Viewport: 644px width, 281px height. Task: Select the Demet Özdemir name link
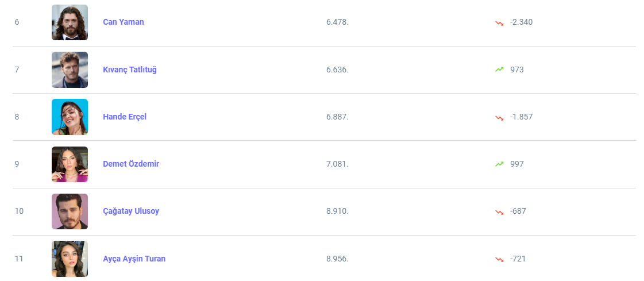pyautogui.click(x=130, y=164)
